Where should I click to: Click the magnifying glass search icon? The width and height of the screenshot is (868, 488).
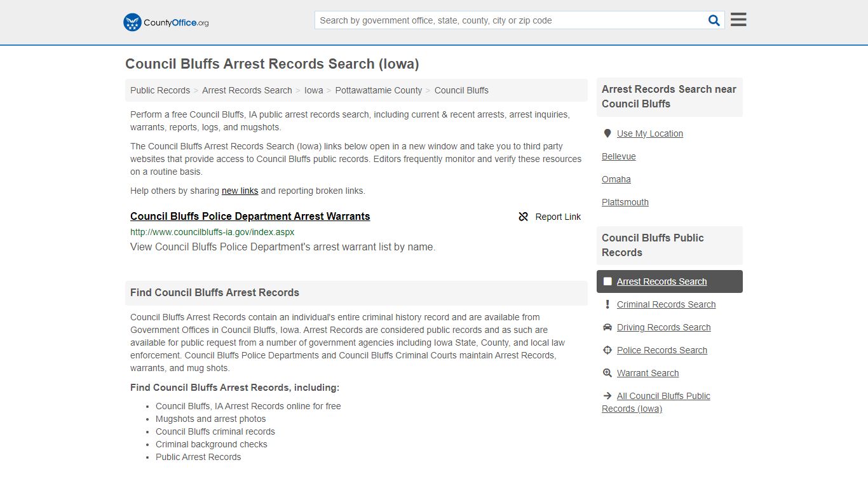click(x=714, y=20)
